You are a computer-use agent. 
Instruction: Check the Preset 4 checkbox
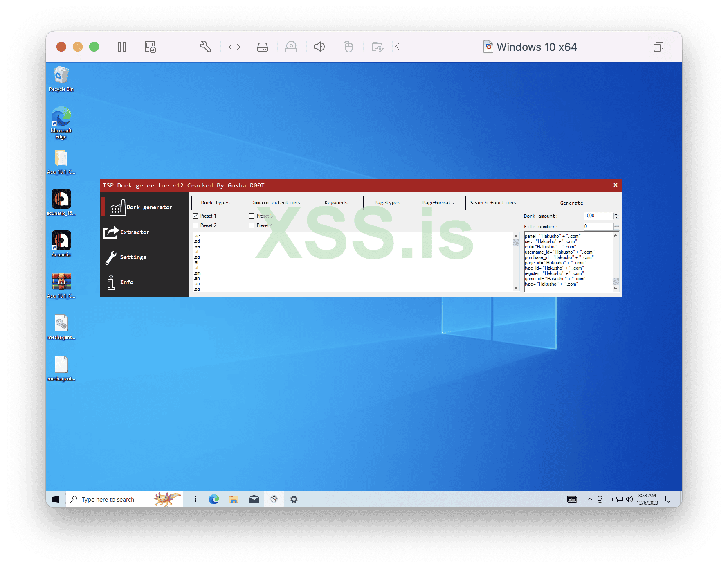(252, 225)
